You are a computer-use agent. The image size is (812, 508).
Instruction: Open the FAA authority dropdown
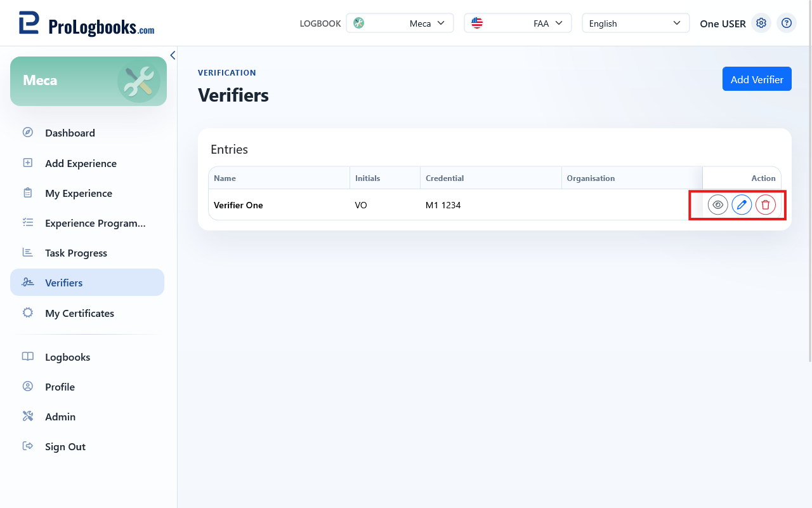tap(518, 23)
